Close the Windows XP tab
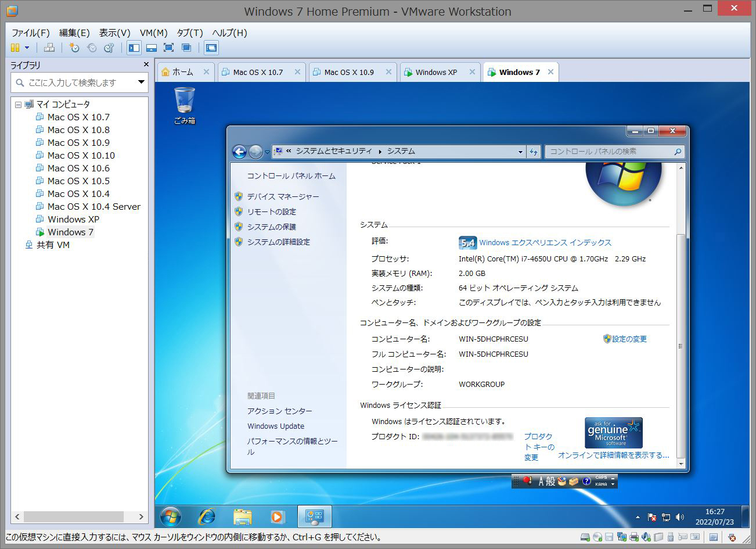756x549 pixels. point(472,72)
